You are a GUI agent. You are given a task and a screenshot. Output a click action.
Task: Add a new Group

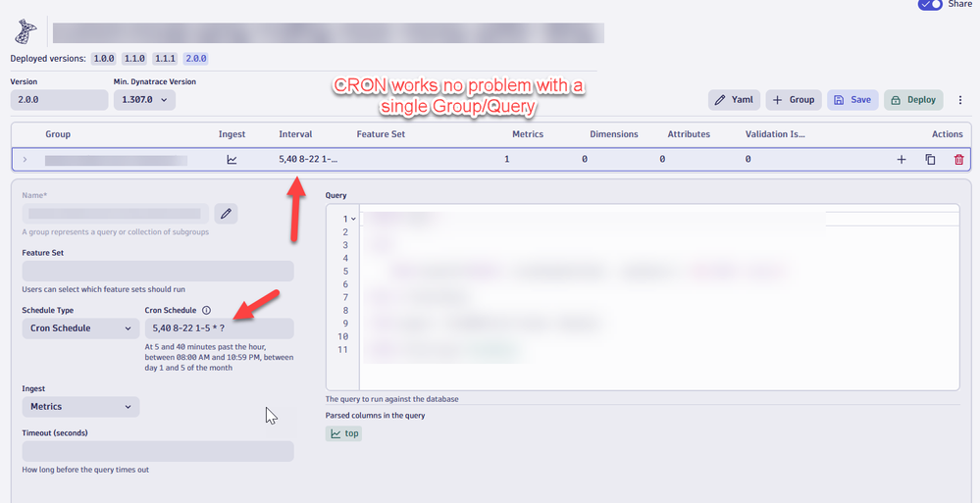pos(794,100)
